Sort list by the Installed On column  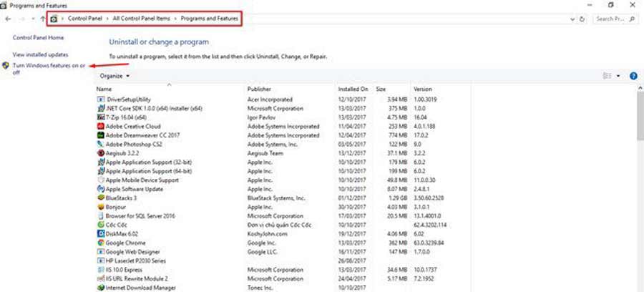click(353, 89)
